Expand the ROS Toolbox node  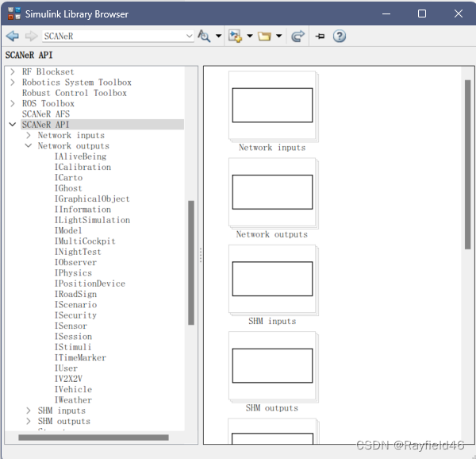click(x=13, y=103)
